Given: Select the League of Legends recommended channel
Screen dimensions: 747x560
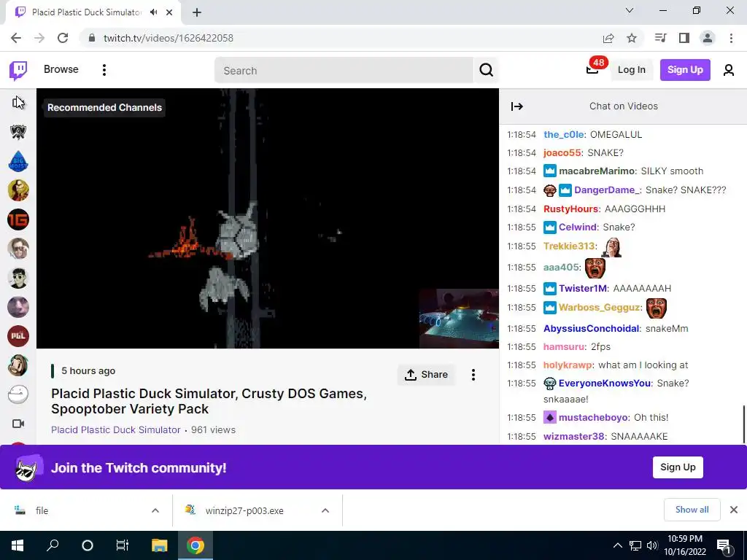Looking at the screenshot, I should (x=18, y=132).
